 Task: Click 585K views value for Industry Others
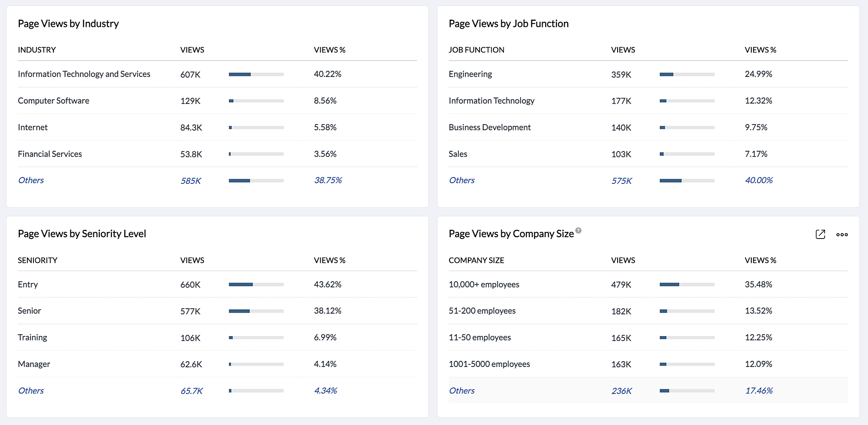click(191, 181)
